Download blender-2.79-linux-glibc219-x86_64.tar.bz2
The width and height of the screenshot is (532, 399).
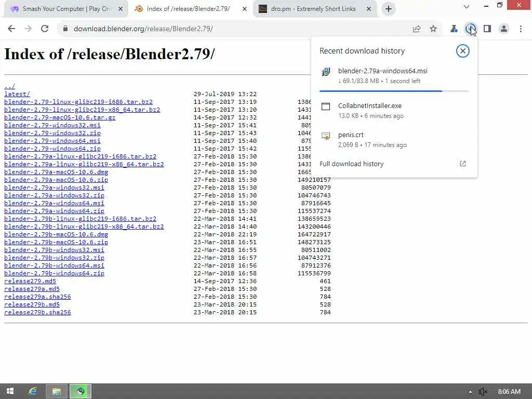coord(82,110)
